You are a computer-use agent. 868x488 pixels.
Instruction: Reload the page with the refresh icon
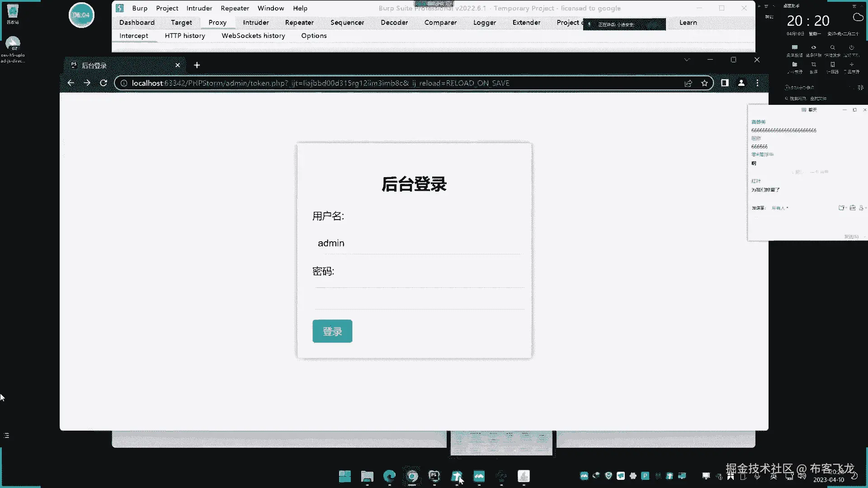[x=104, y=83]
